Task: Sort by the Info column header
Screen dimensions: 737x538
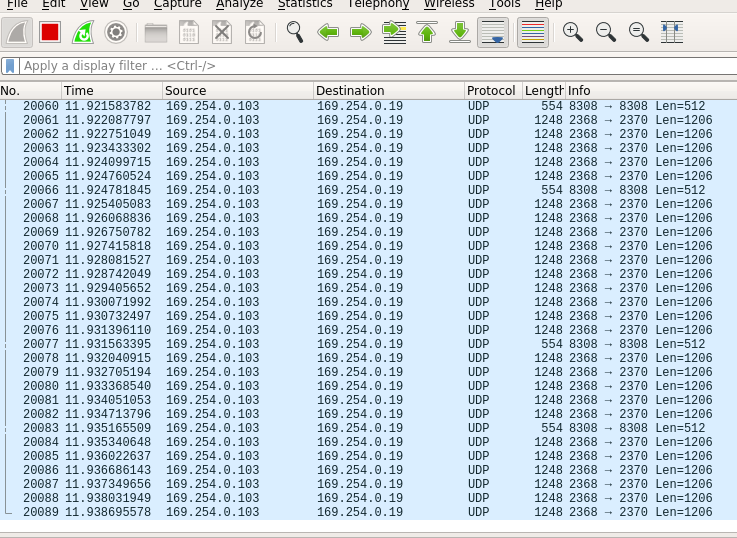Action: click(x=651, y=90)
